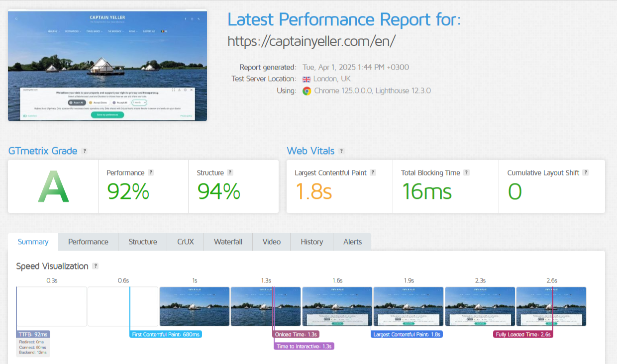Click the 2.3s filmstrip frame
Image resolution: width=617 pixels, height=364 pixels.
tap(480, 306)
